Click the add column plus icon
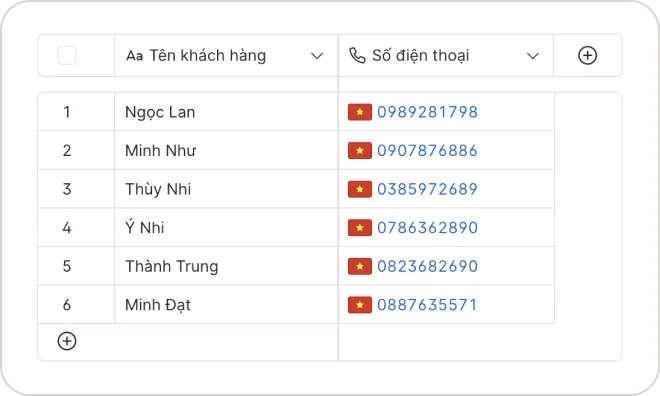The image size is (660, 396). pyautogui.click(x=587, y=56)
